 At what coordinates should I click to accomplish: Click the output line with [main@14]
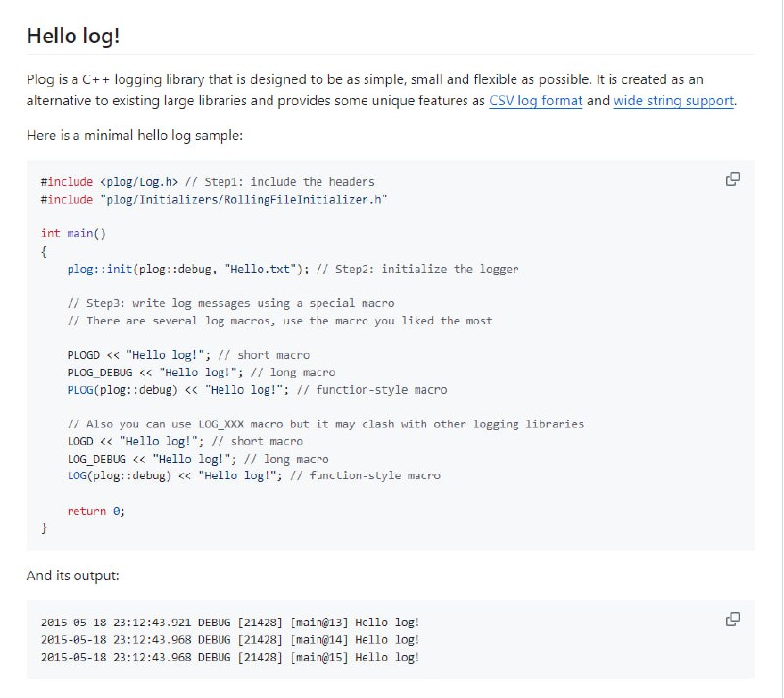pos(229,639)
